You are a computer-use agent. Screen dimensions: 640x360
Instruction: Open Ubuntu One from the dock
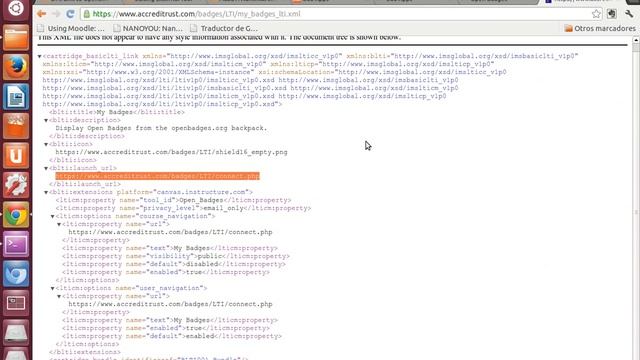click(16, 156)
